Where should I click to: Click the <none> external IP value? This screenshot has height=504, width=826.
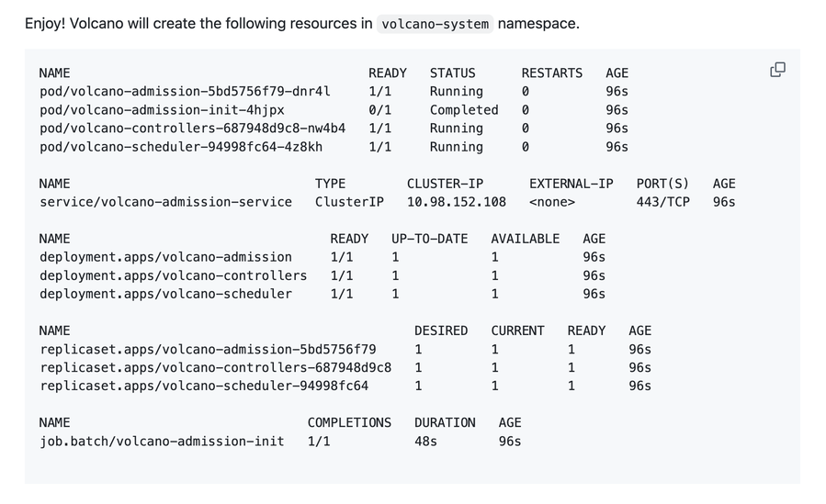(x=552, y=202)
